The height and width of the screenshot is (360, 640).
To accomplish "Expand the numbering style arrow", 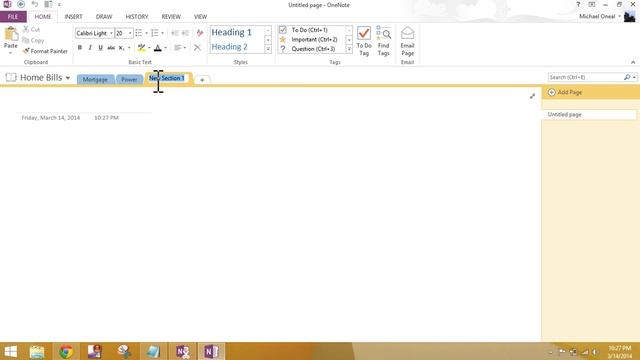I will pos(162,33).
